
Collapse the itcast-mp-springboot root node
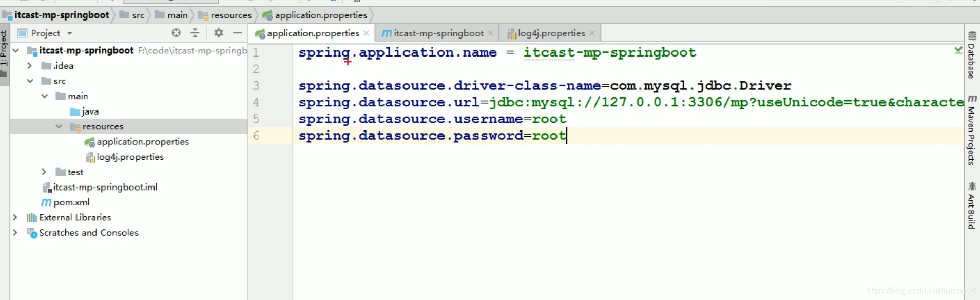coord(16,50)
